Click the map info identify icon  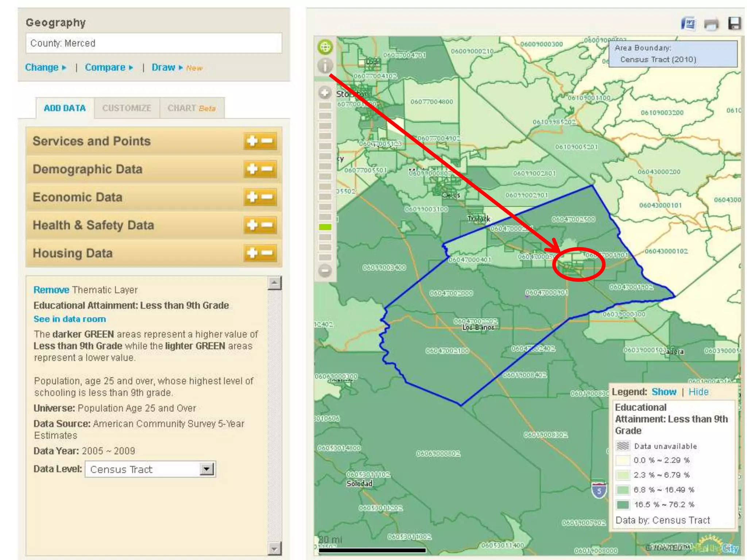pyautogui.click(x=325, y=66)
